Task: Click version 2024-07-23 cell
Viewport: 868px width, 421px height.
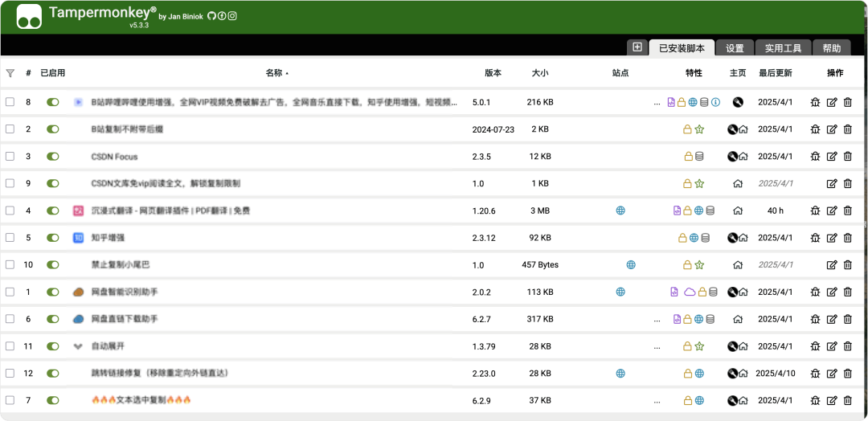Action: tap(493, 129)
